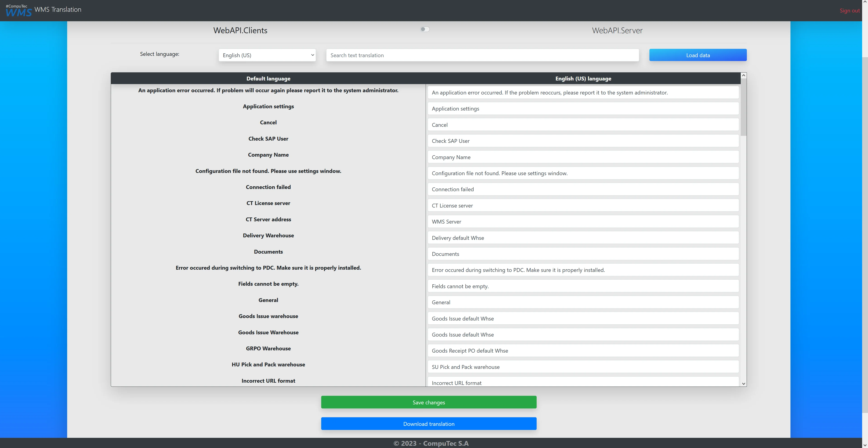Click the WebAPI.Clients heading

tap(240, 30)
